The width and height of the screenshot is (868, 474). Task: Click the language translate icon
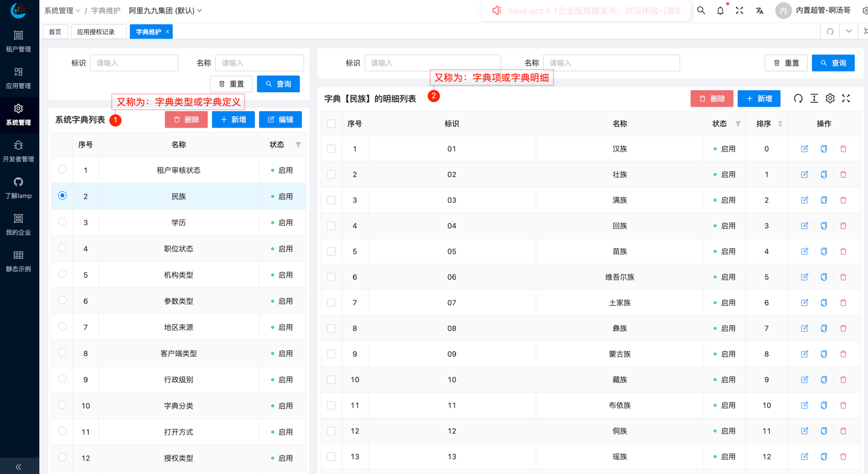pyautogui.click(x=759, y=10)
